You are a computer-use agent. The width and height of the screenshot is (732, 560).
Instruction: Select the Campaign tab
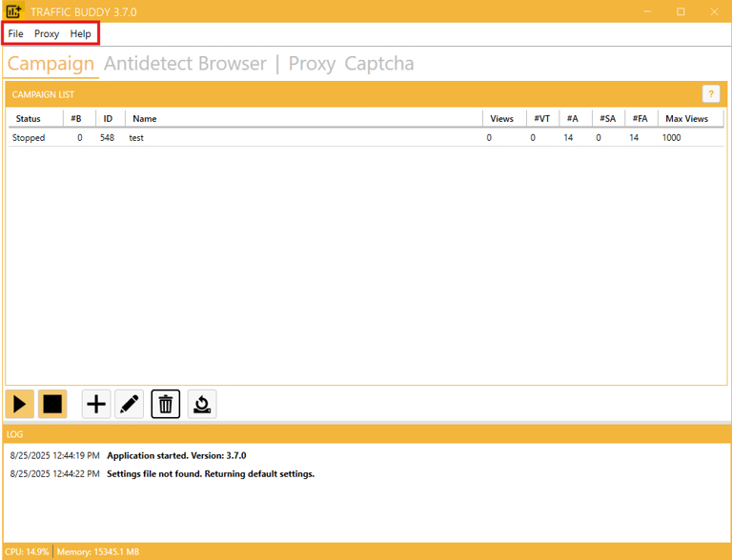[51, 64]
